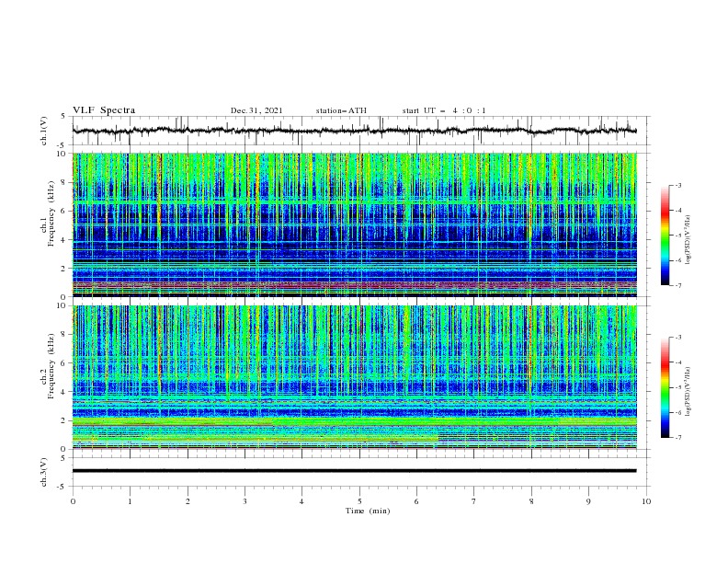The height and width of the screenshot is (563, 728).
Task: Click the "-7" tick of ch.1 colorbar
Action: [x=678, y=285]
